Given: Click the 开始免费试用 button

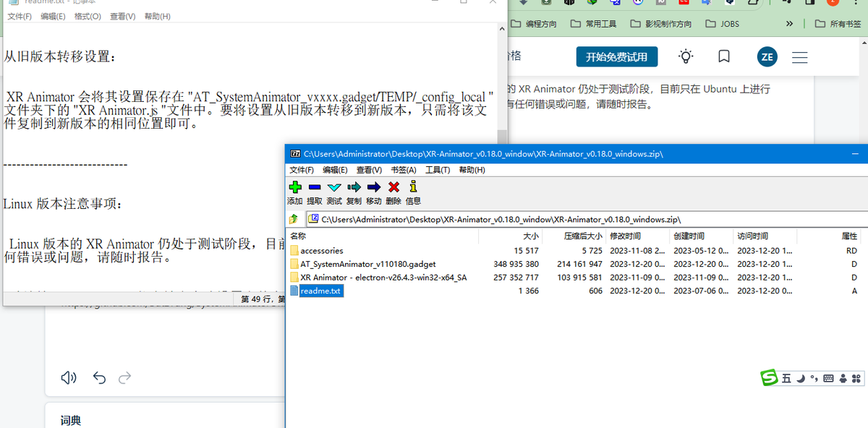Looking at the screenshot, I should click(x=617, y=57).
